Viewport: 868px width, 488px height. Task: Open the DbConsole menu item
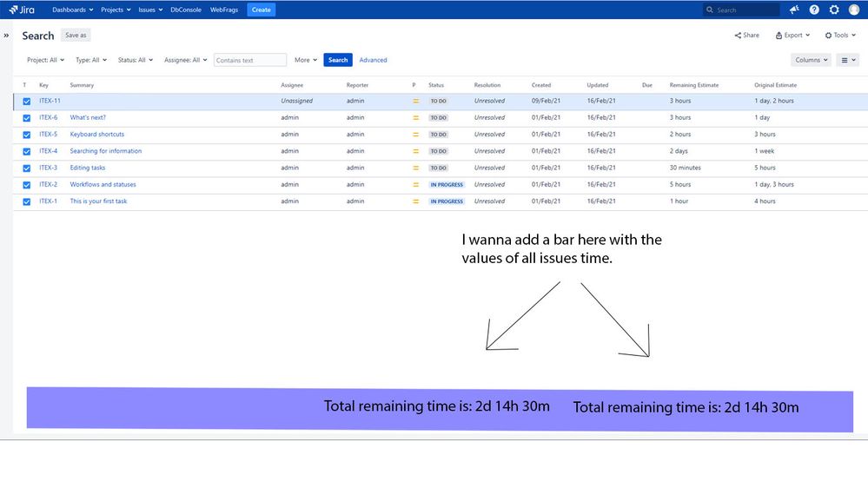186,10
